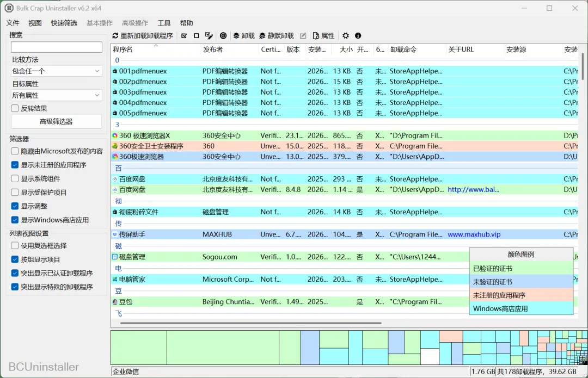Image resolution: width=588 pixels, height=378 pixels.
Task: Click the Bulk Crap Uninstaller title bar logo
Action: 9,8
